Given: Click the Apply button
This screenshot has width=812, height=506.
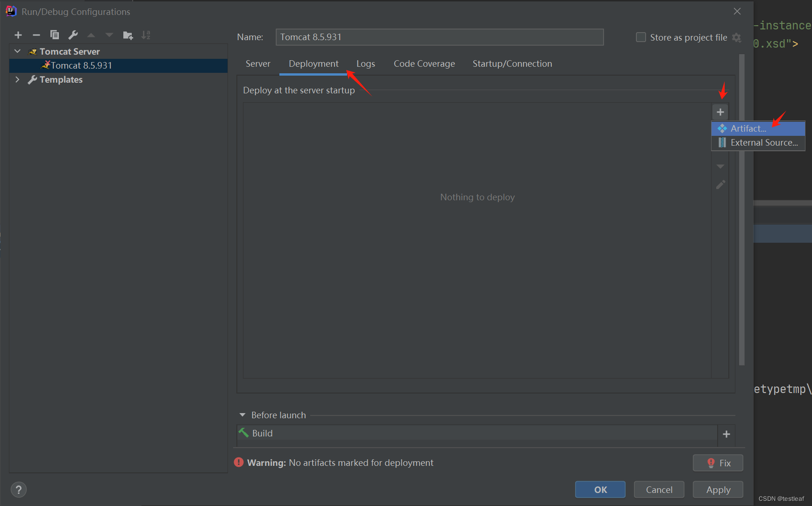Looking at the screenshot, I should coord(718,490).
